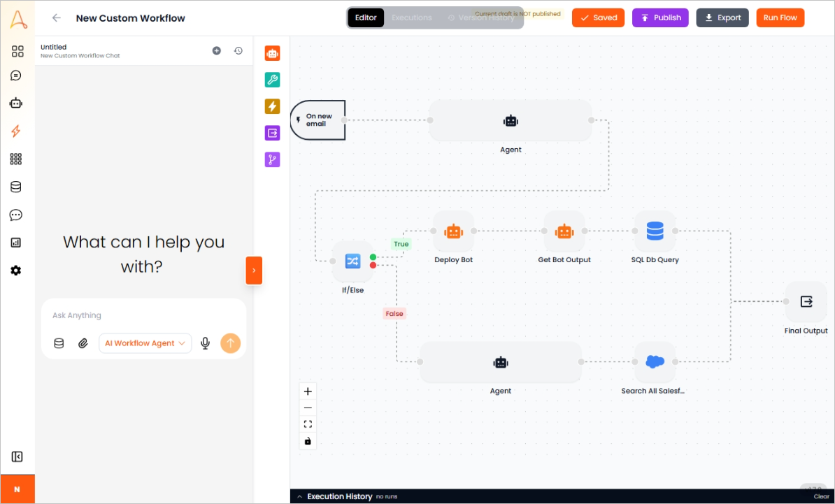Toggle the microphone voice input
This screenshot has width=835, height=504.
click(x=205, y=343)
